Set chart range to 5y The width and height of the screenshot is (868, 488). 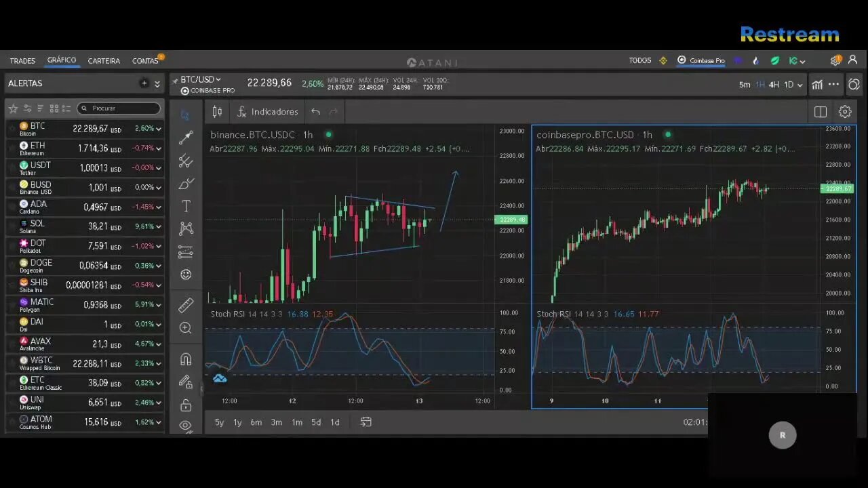coord(219,422)
